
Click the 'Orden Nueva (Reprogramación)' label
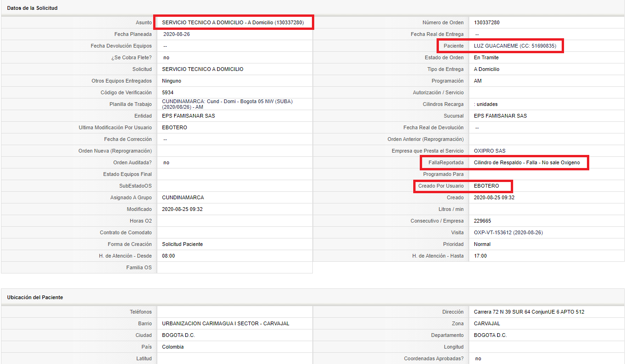115,151
